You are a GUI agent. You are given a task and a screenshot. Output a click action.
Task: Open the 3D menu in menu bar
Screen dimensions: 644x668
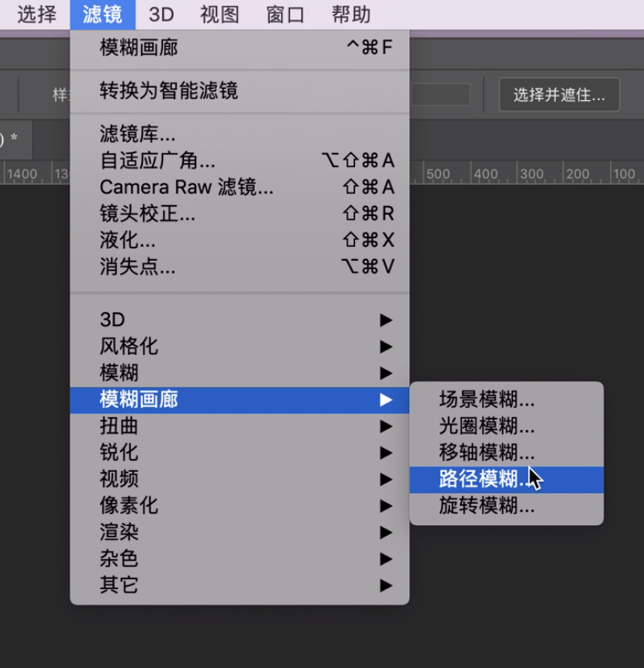click(161, 15)
